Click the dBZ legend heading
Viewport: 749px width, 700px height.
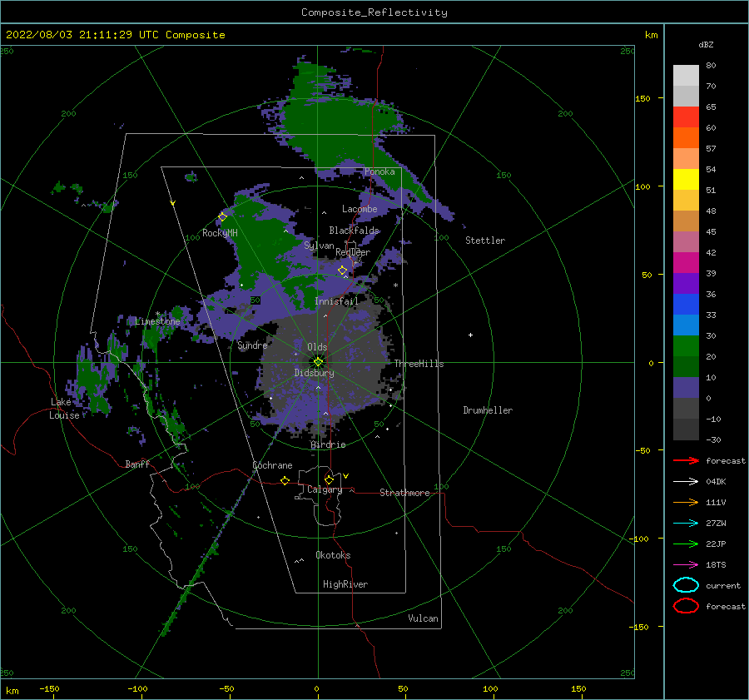[706, 44]
